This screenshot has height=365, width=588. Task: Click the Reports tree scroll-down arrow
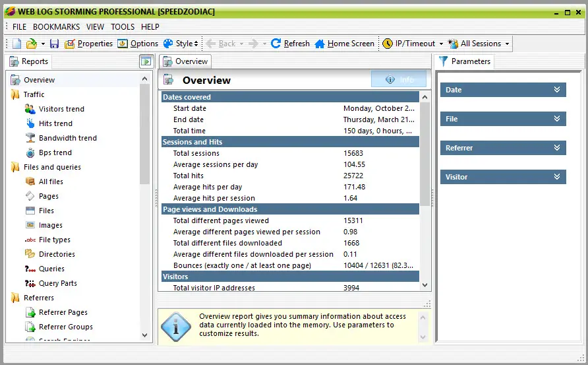(x=145, y=335)
